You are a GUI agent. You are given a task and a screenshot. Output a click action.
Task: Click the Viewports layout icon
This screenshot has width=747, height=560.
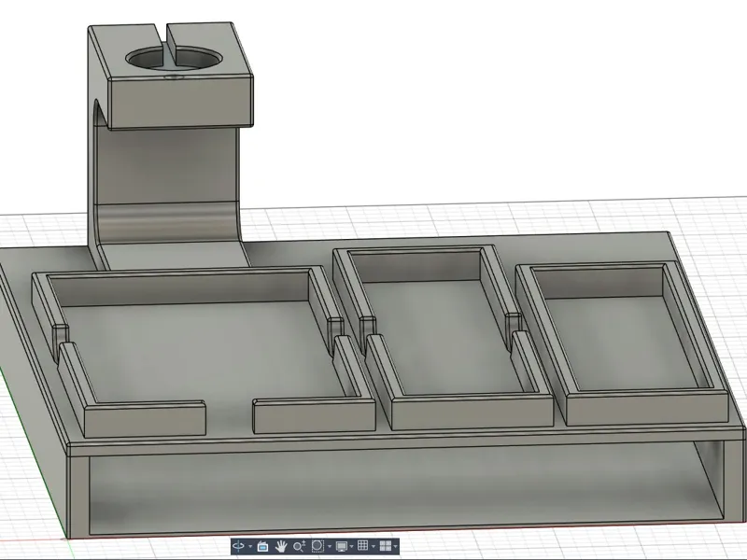click(x=385, y=546)
